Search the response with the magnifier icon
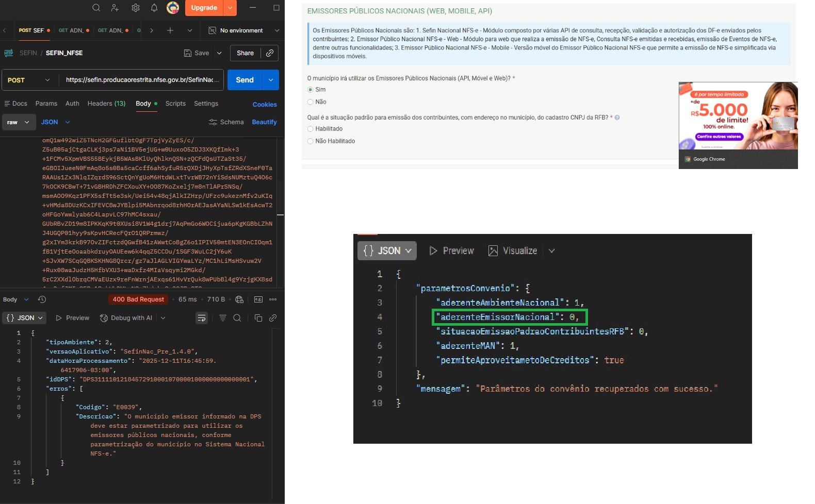The width and height of the screenshot is (815, 504). 237,318
